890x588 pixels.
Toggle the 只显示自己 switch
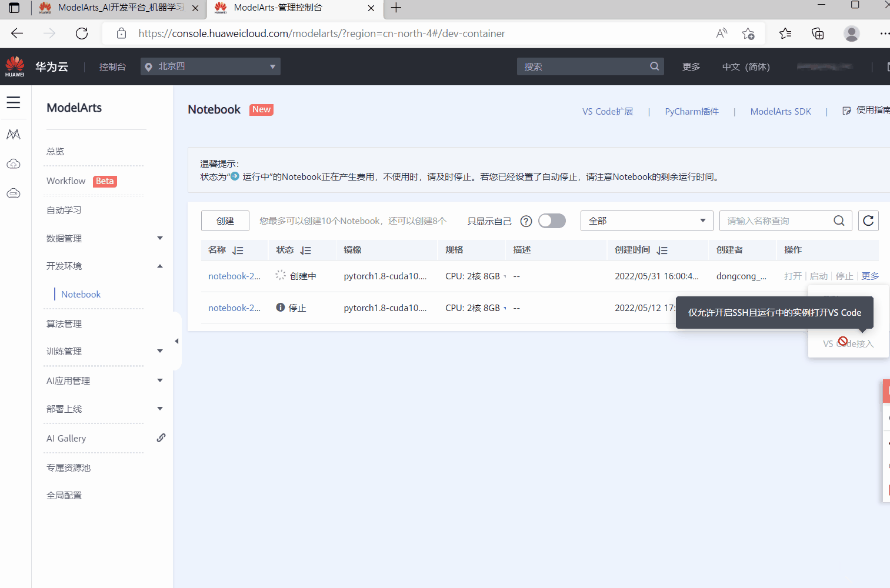[552, 220]
